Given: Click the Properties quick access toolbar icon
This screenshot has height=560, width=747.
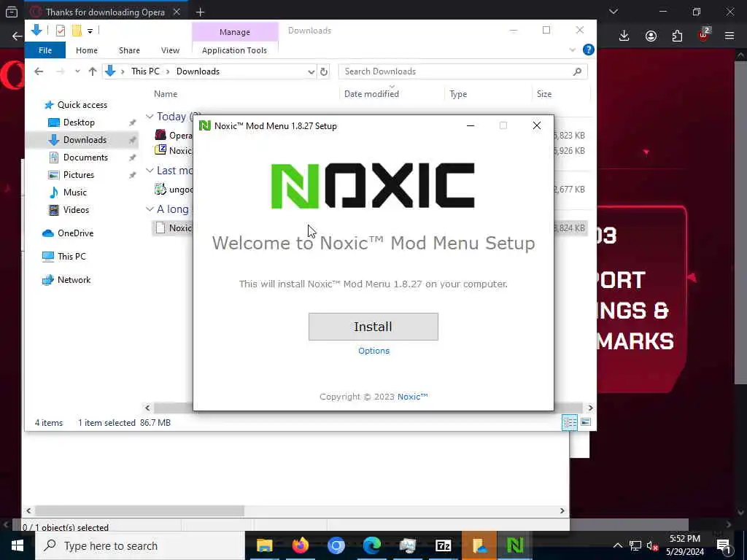Looking at the screenshot, I should [x=61, y=31].
